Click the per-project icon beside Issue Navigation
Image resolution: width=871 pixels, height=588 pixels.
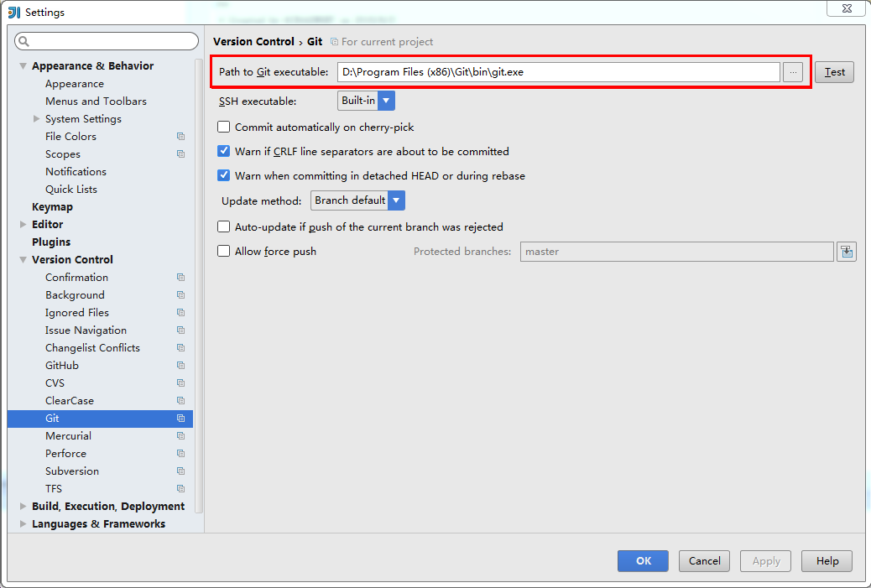pyautogui.click(x=180, y=330)
